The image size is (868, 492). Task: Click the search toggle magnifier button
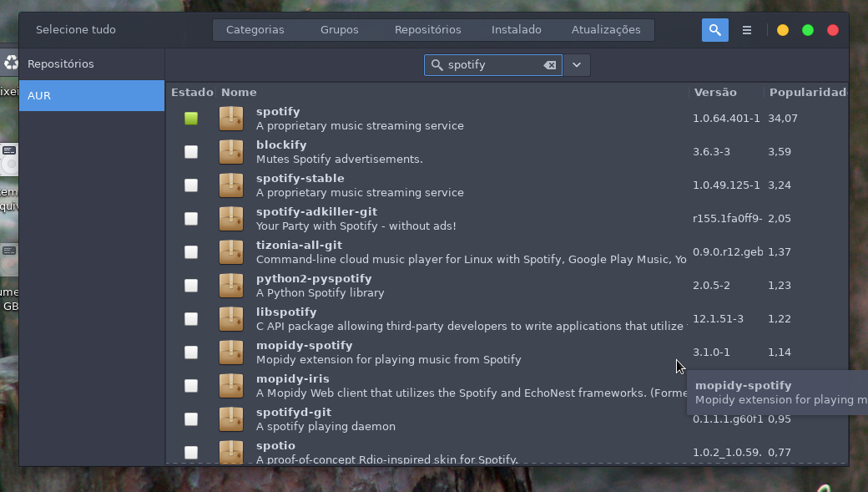tap(714, 30)
